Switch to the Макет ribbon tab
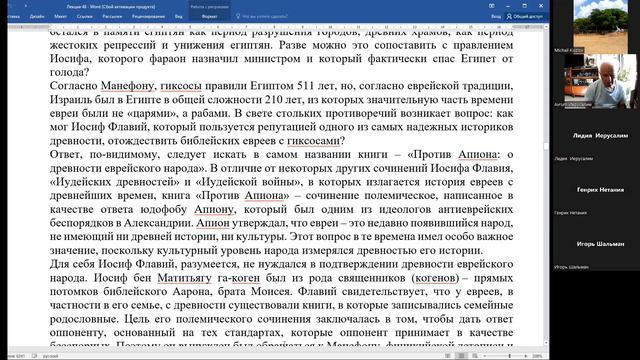640x360 pixels. [60, 17]
